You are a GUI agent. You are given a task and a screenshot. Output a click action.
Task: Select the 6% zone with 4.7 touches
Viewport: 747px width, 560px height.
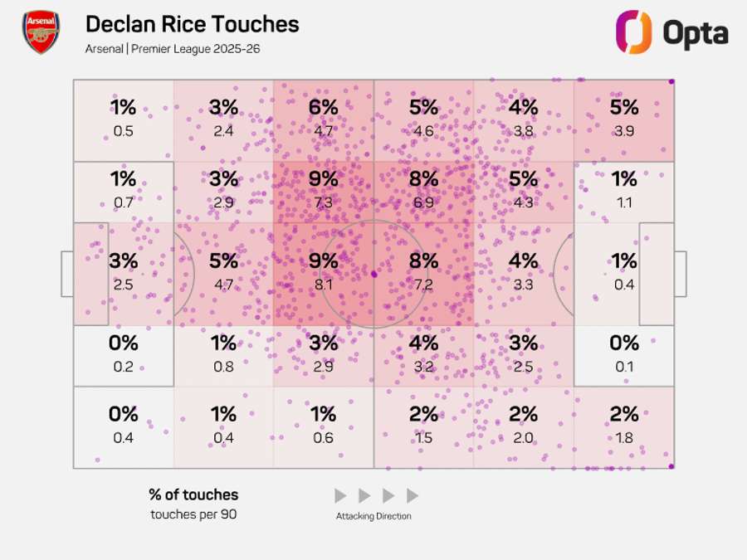click(323, 119)
